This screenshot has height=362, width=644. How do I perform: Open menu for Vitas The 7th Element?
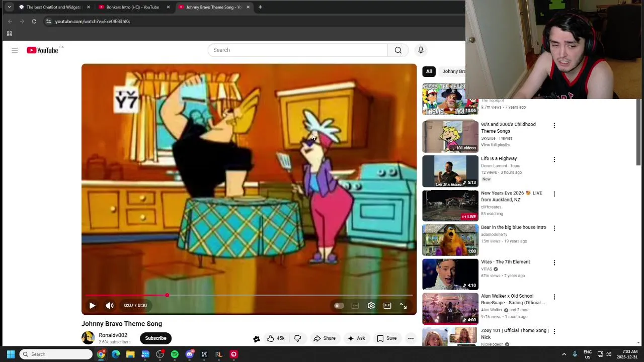tap(554, 262)
